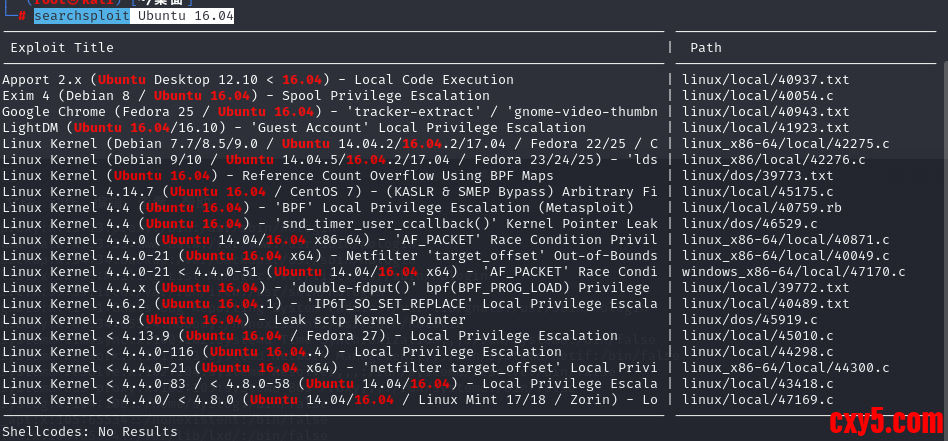948x441 pixels.
Task: Click the BPF Local Privilege Escalation (Metasploit) row
Action: point(275,208)
